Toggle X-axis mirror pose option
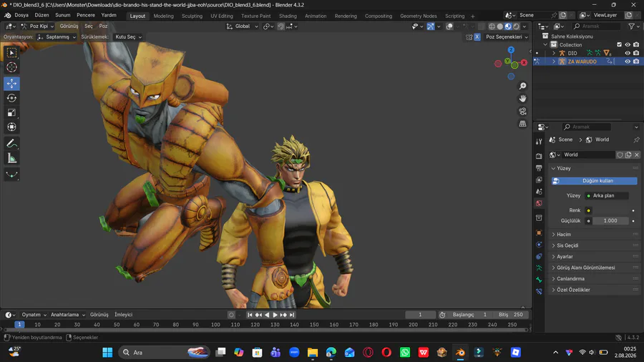 [x=477, y=37]
